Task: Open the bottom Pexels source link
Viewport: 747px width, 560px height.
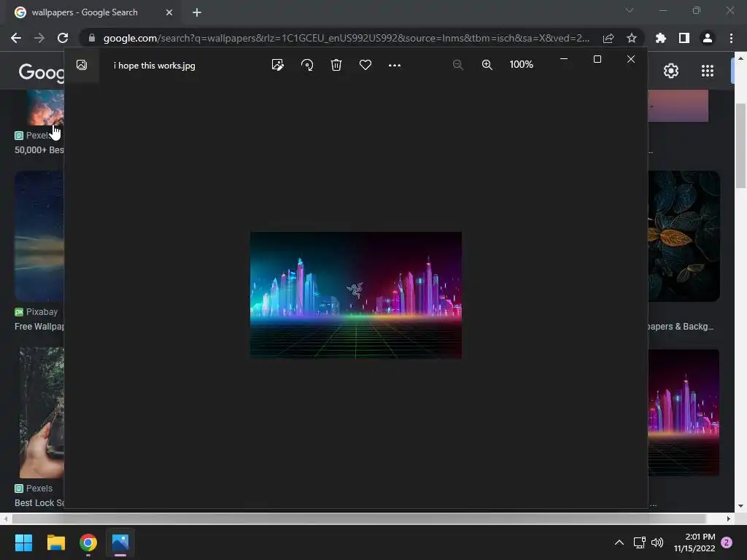Action: (34, 488)
